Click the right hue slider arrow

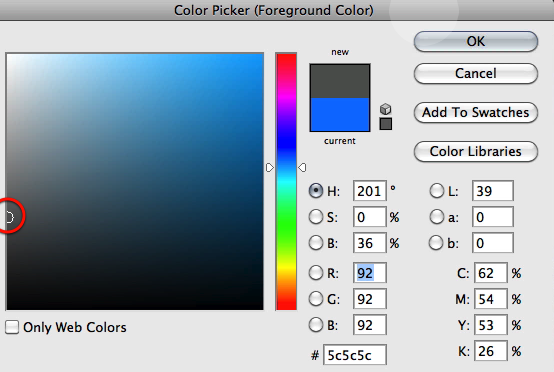pyautogui.click(x=302, y=167)
